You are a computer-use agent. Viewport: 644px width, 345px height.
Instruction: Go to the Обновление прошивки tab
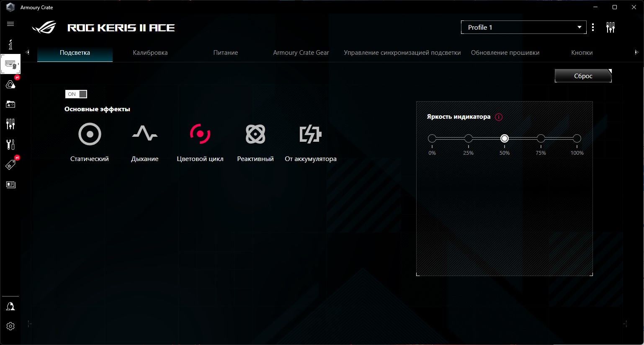click(505, 53)
